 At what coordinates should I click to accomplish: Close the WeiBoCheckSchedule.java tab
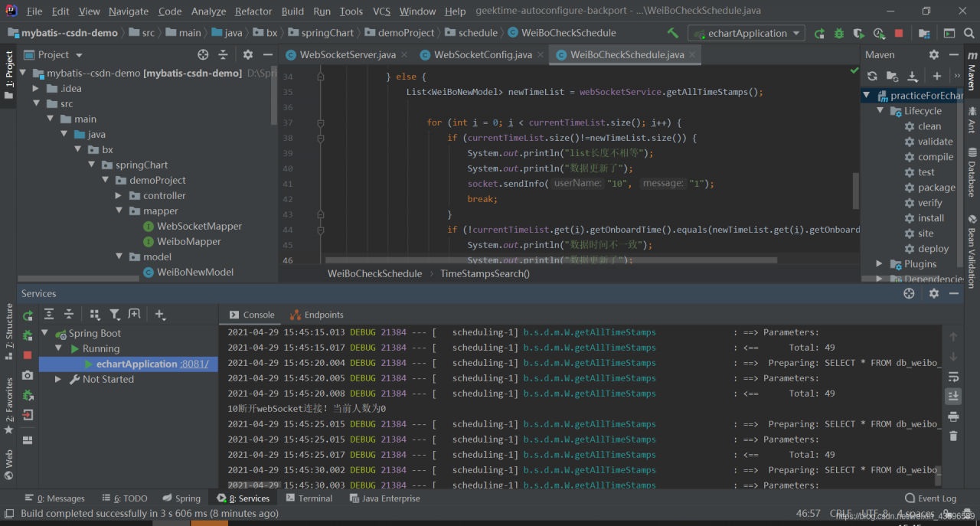coord(693,54)
